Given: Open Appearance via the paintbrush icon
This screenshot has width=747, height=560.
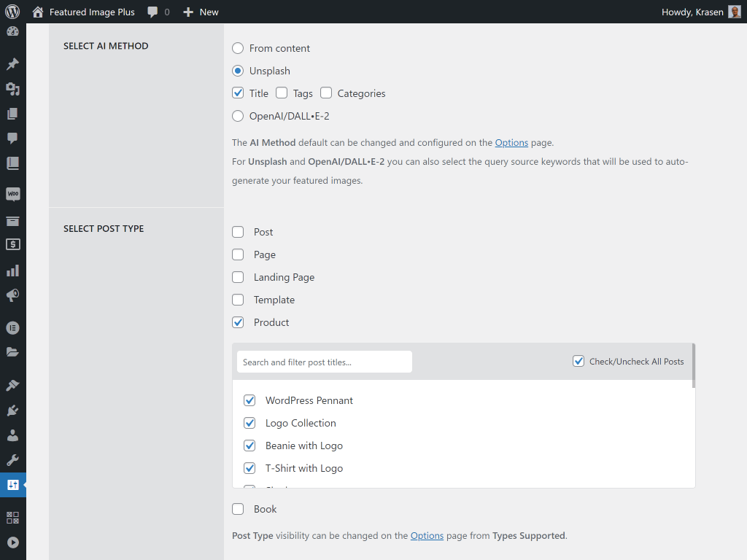Looking at the screenshot, I should 13,385.
